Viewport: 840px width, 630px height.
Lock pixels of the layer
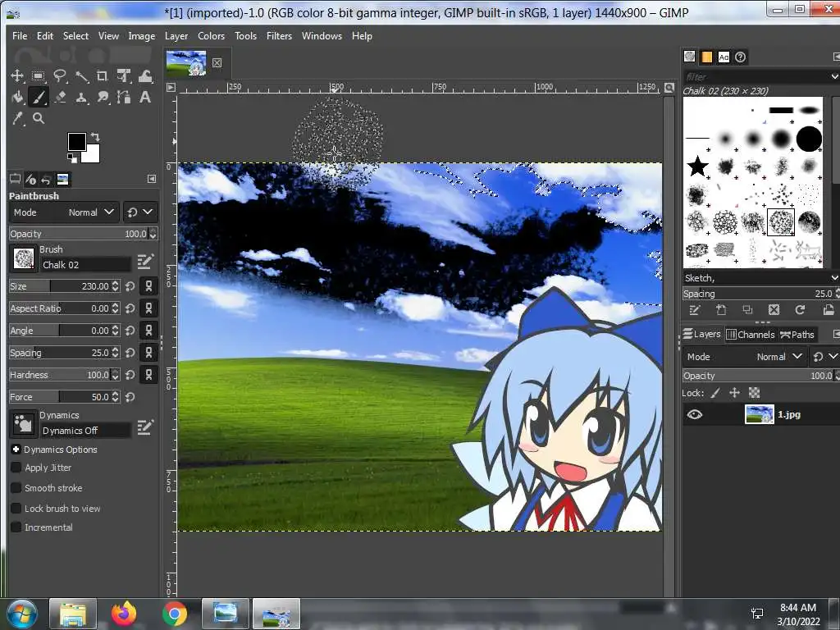pyautogui.click(x=715, y=393)
